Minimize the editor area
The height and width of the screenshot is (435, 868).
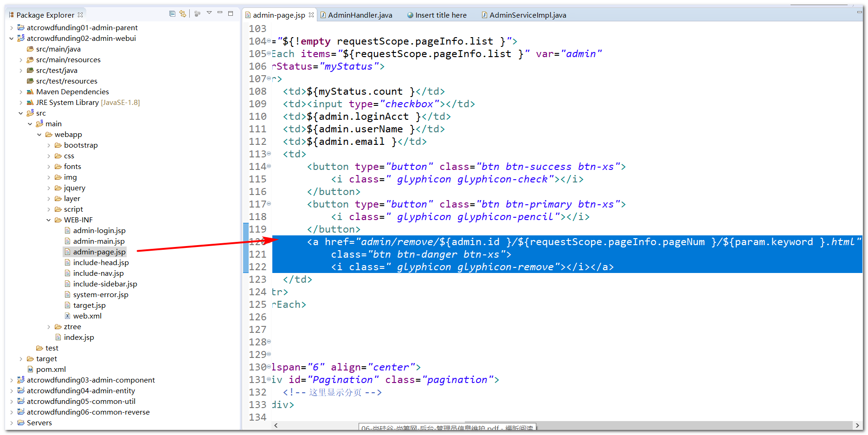coord(859,12)
